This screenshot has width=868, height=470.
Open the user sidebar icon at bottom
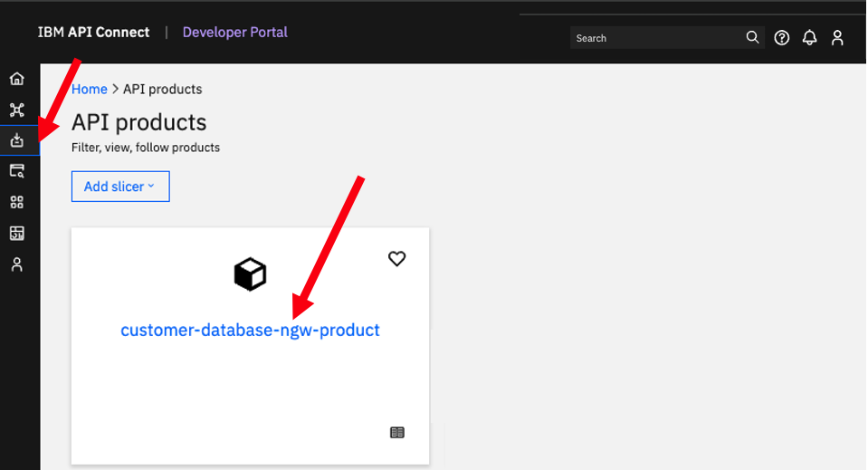pyautogui.click(x=16, y=264)
